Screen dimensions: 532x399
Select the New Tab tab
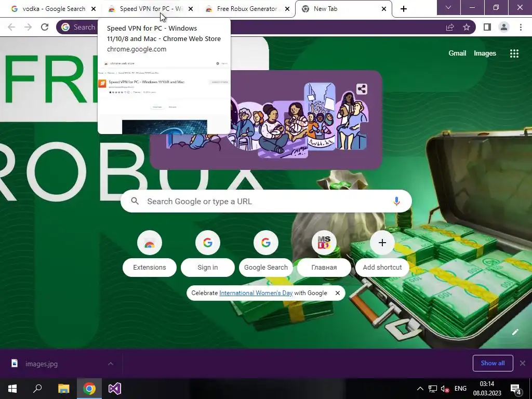(x=343, y=9)
